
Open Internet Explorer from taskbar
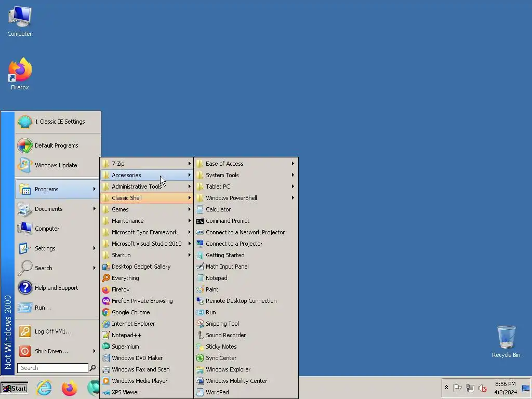pos(44,388)
